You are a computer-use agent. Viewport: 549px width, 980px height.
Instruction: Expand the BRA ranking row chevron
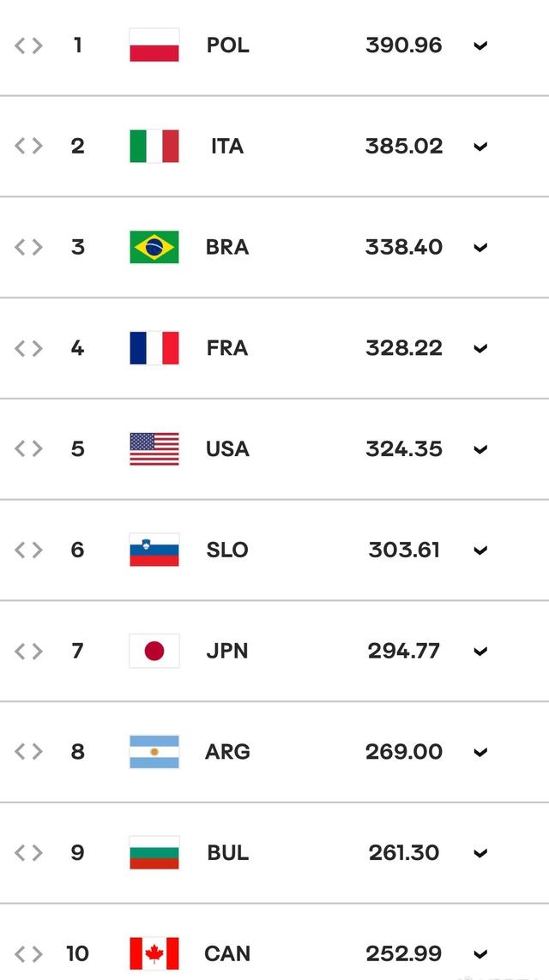[480, 248]
